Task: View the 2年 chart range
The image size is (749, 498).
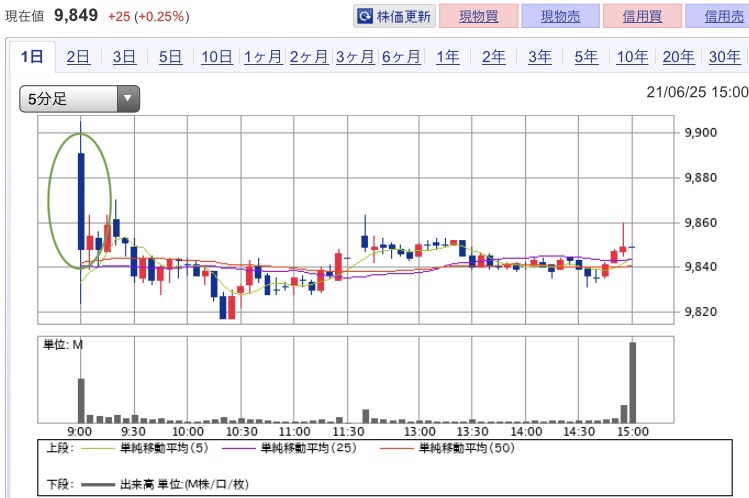Action: [493, 57]
